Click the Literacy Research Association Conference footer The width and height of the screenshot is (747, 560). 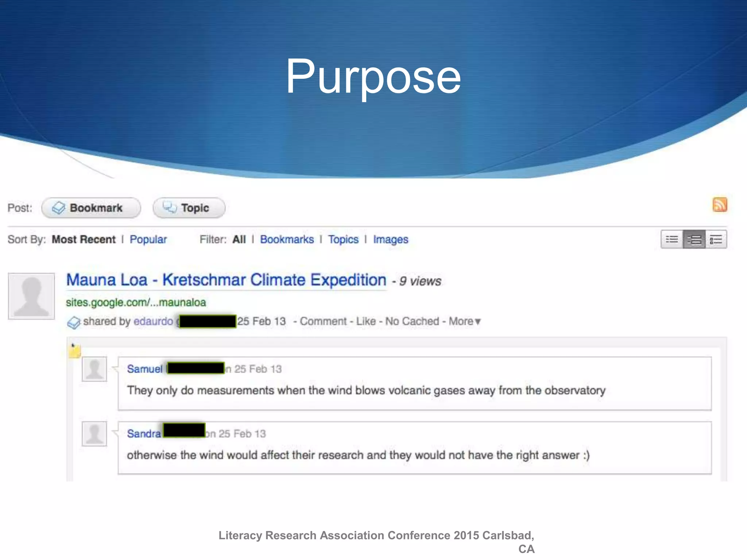click(x=376, y=542)
